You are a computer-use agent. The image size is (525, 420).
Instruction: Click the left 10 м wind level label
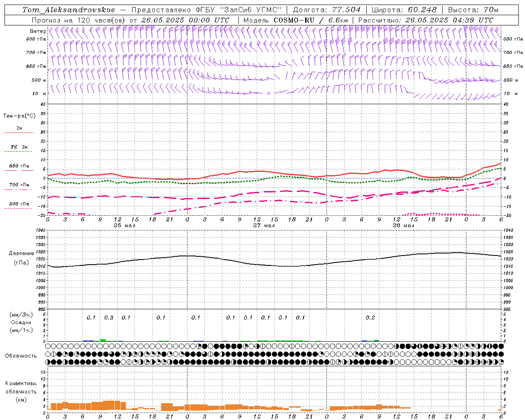point(39,94)
